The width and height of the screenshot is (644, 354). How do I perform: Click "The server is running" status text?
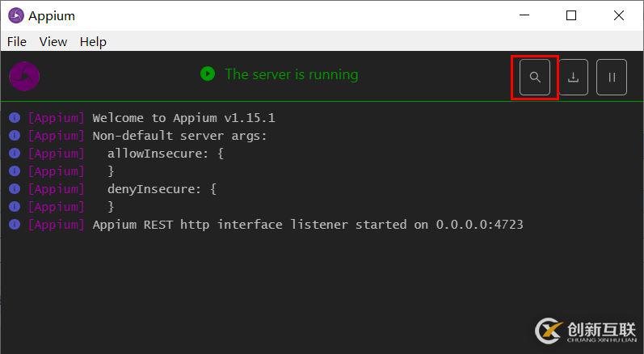click(291, 74)
